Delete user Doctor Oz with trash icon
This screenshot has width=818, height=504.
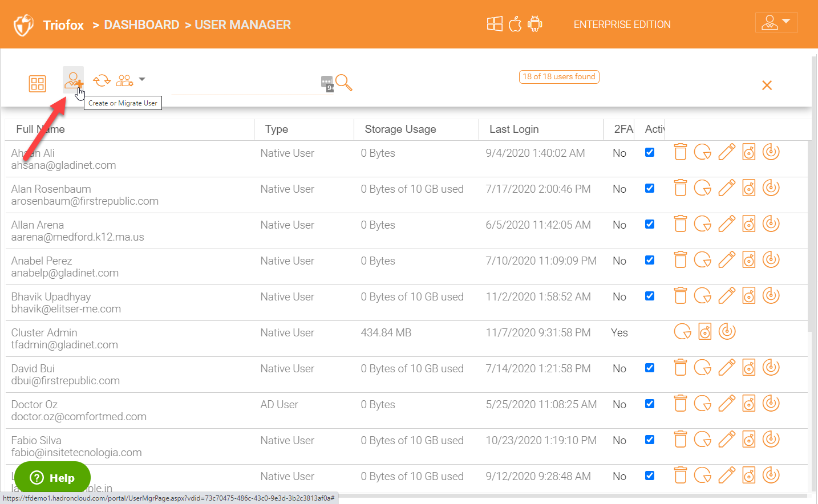point(681,404)
